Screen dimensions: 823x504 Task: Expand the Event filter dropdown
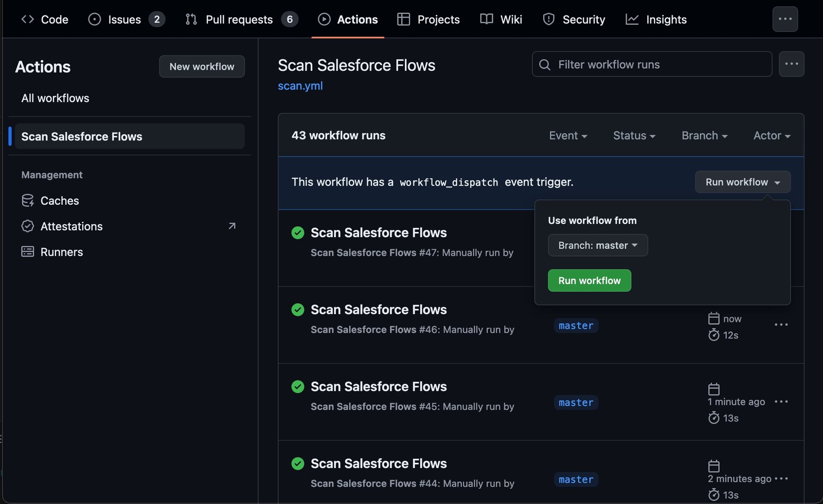tap(568, 136)
